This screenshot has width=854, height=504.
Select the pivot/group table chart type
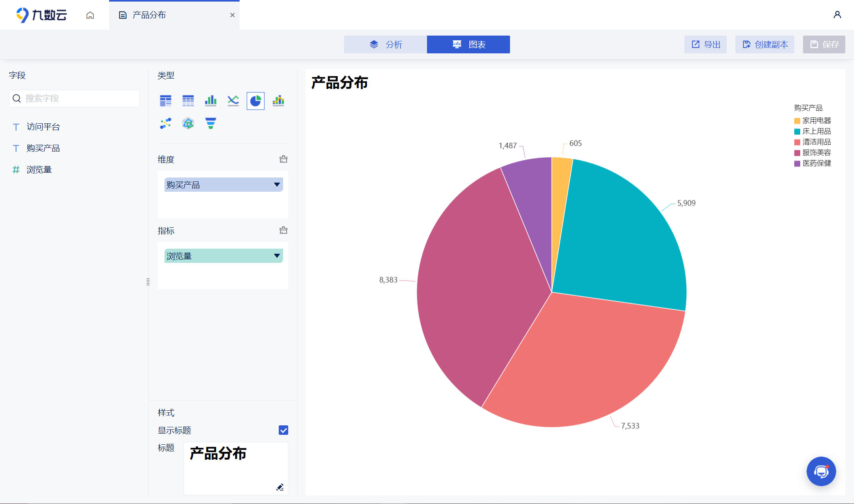(x=166, y=101)
